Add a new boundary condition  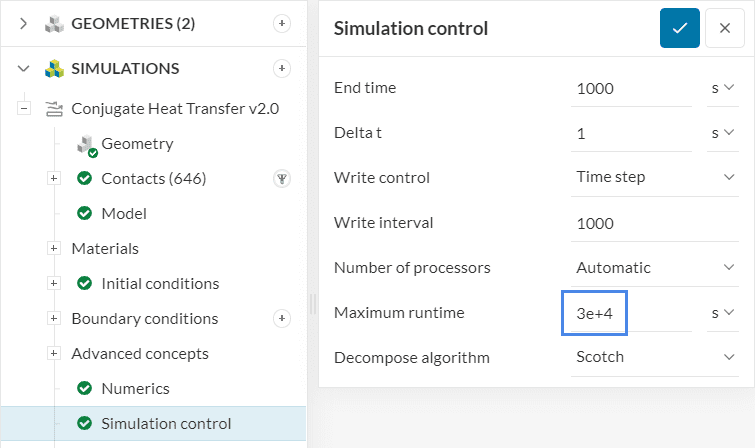(282, 318)
